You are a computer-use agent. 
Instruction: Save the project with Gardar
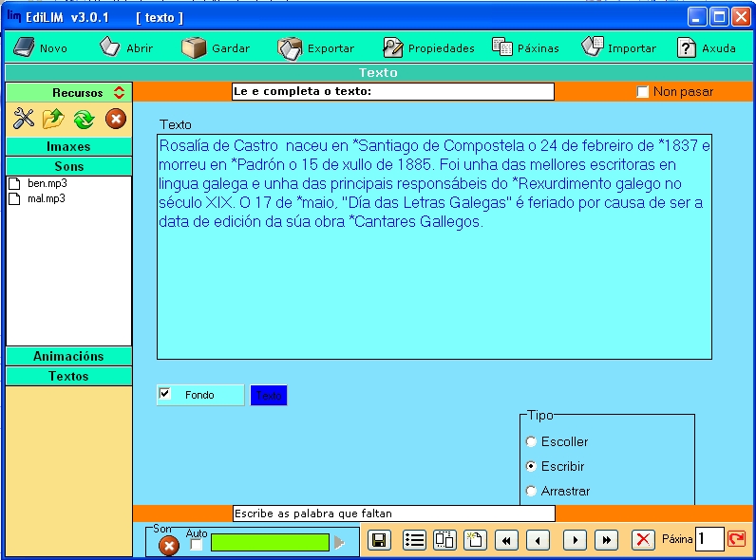(x=216, y=47)
